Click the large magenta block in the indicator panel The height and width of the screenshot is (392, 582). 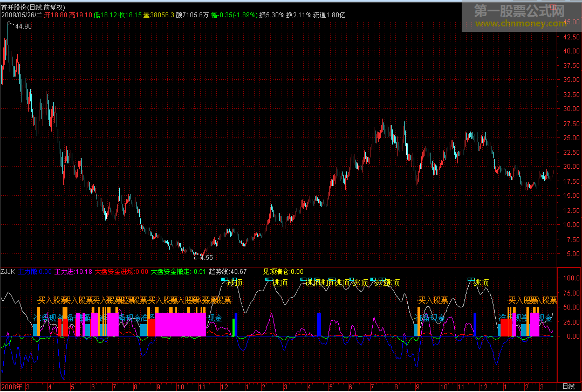(181, 325)
